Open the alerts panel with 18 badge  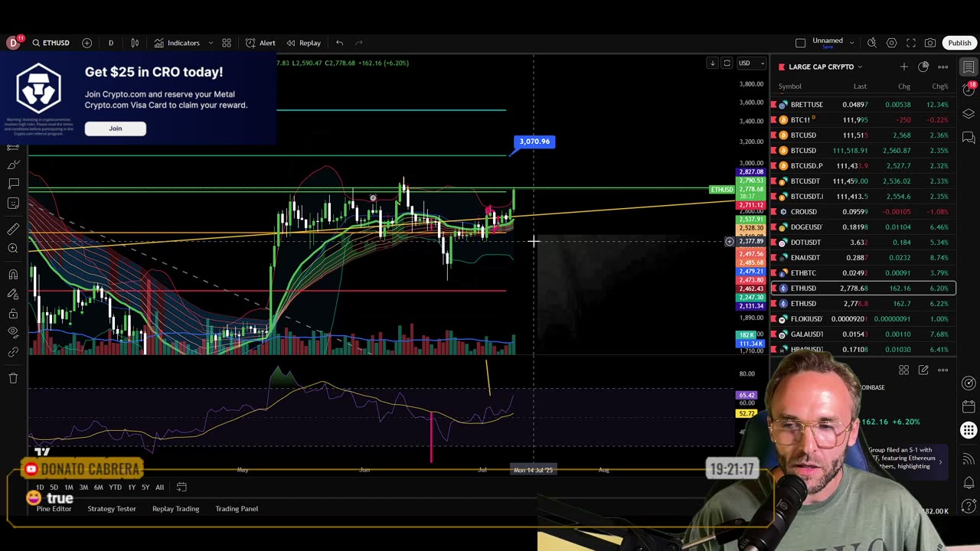click(x=969, y=90)
